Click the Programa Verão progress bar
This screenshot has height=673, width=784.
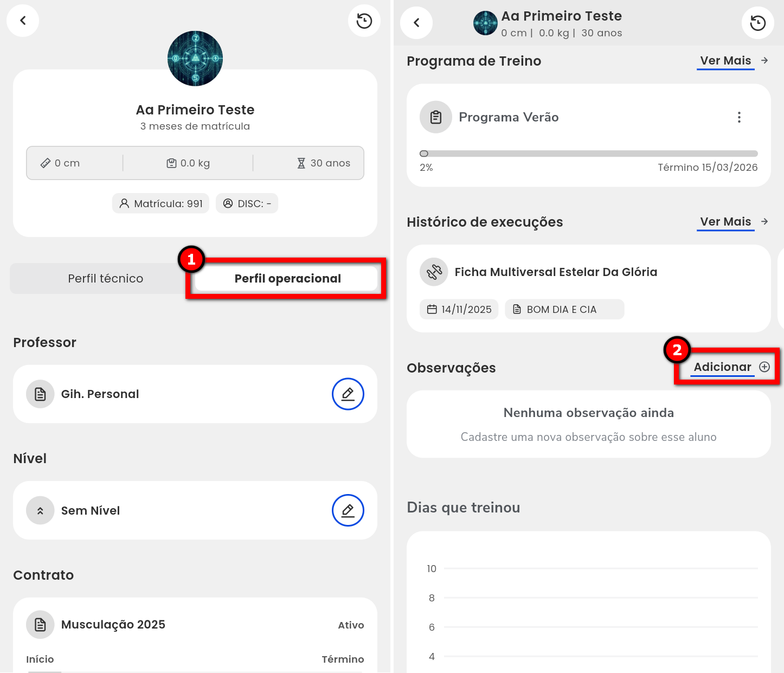(588, 154)
